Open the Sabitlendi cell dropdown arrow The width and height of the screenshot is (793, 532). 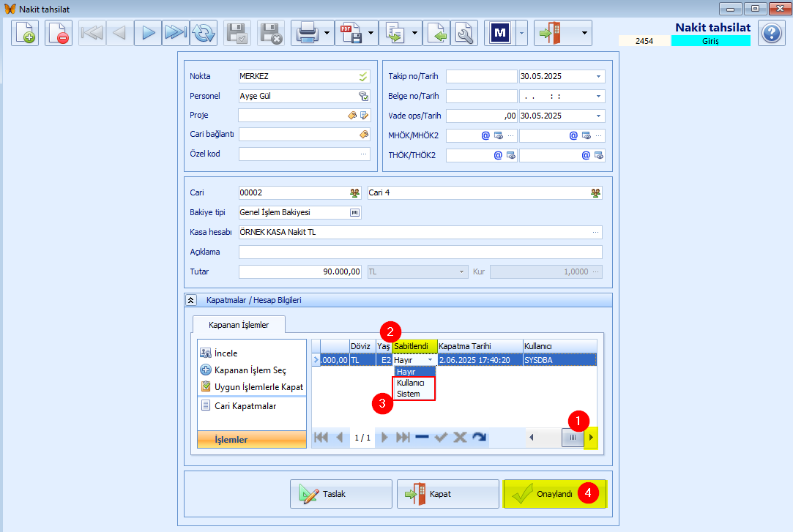[x=431, y=360]
